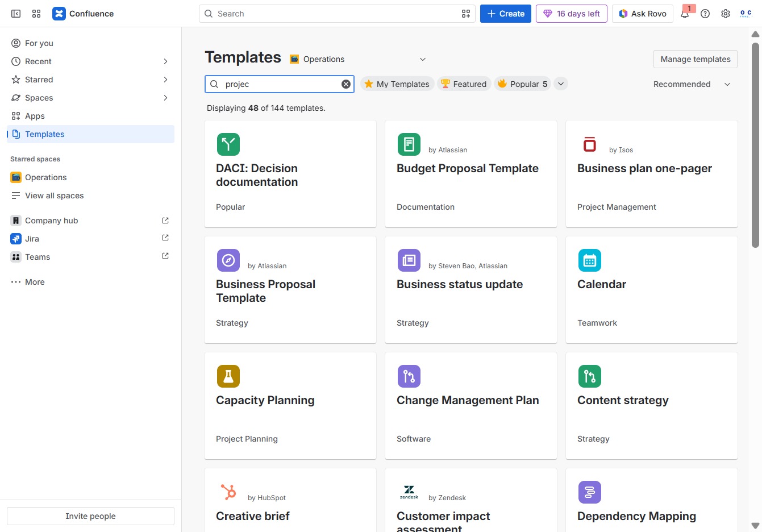The image size is (762, 532).
Task: Click Manage templates button
Action: pos(696,59)
